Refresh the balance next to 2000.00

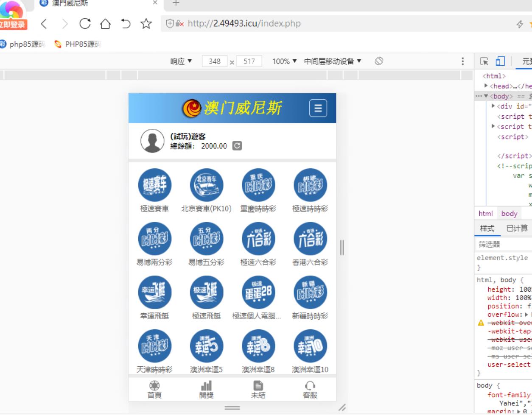237,146
